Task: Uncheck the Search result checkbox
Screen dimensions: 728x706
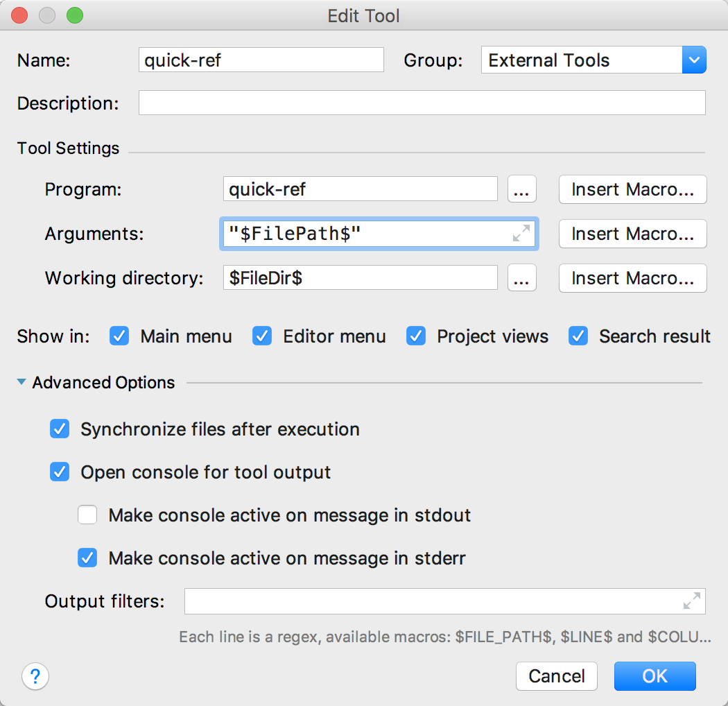Action: (578, 336)
